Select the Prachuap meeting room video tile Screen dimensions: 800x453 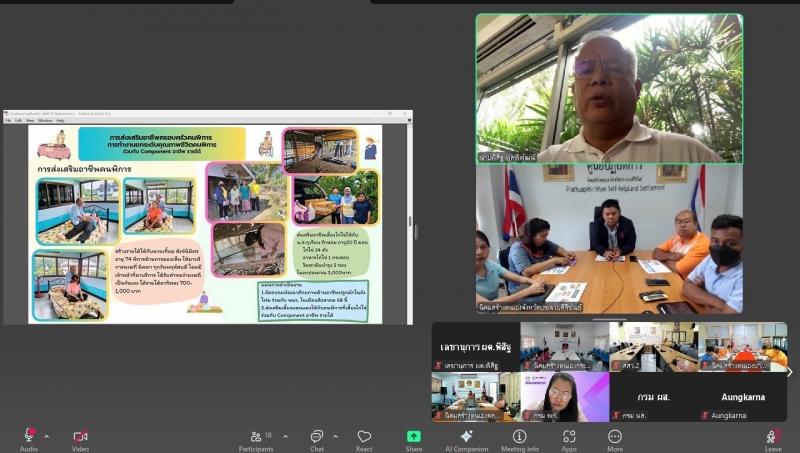coord(609,238)
